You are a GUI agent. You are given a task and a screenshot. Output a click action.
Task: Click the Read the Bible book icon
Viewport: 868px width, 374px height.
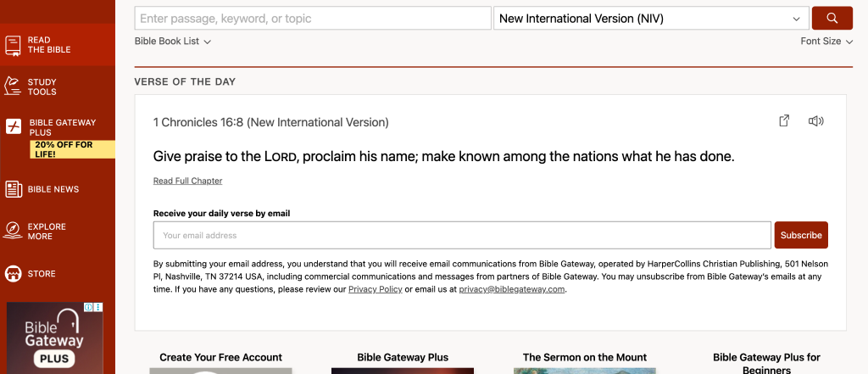coord(14,45)
